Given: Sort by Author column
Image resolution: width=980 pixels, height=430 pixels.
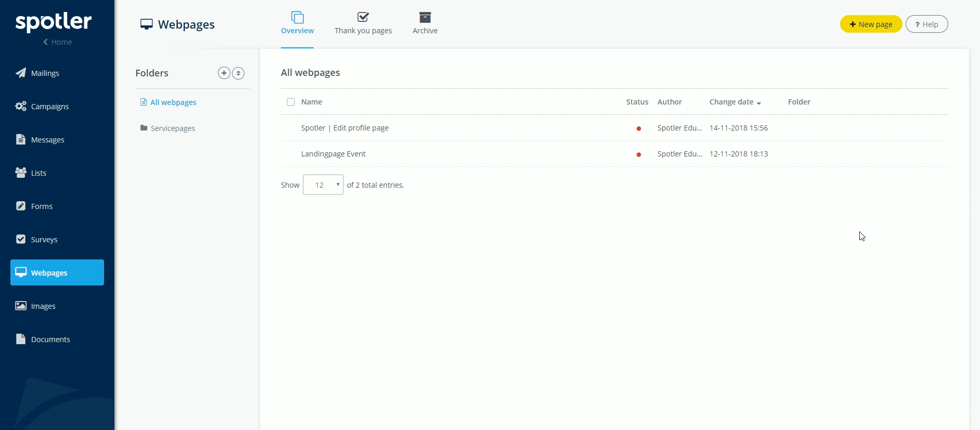Looking at the screenshot, I should coord(669,102).
